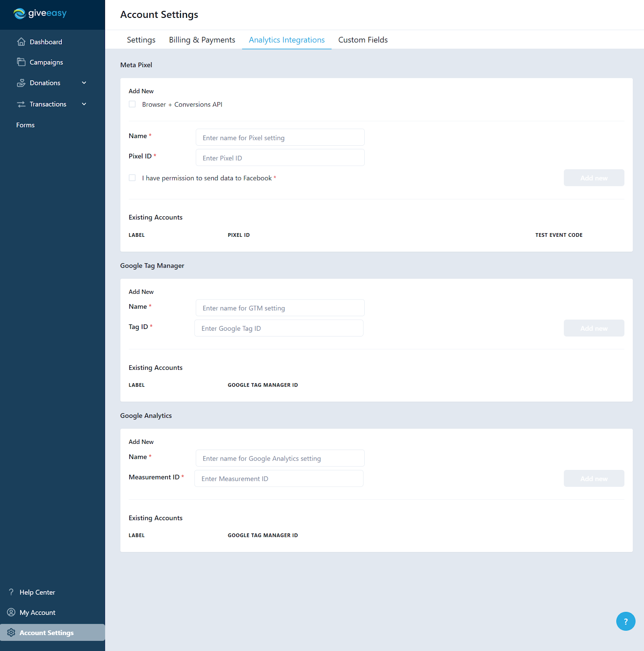This screenshot has height=651, width=644.
Task: Open Campaigns from the sidebar
Action: [x=46, y=62]
